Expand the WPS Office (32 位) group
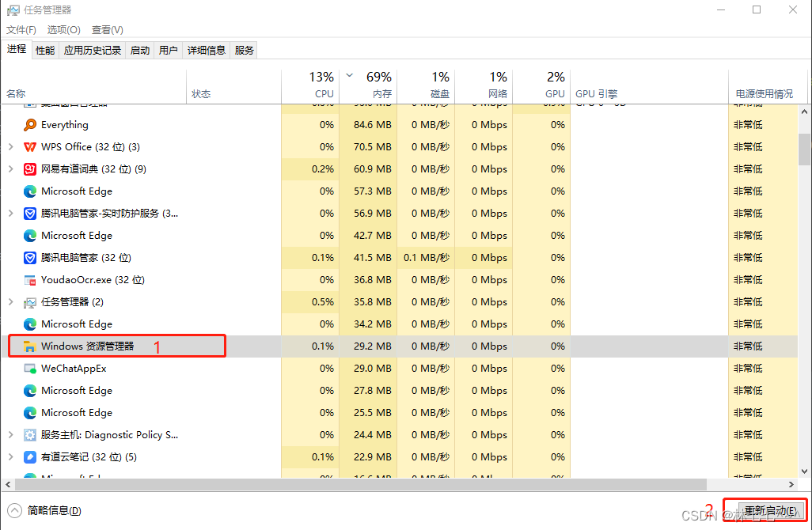The width and height of the screenshot is (812, 530). pos(11,147)
